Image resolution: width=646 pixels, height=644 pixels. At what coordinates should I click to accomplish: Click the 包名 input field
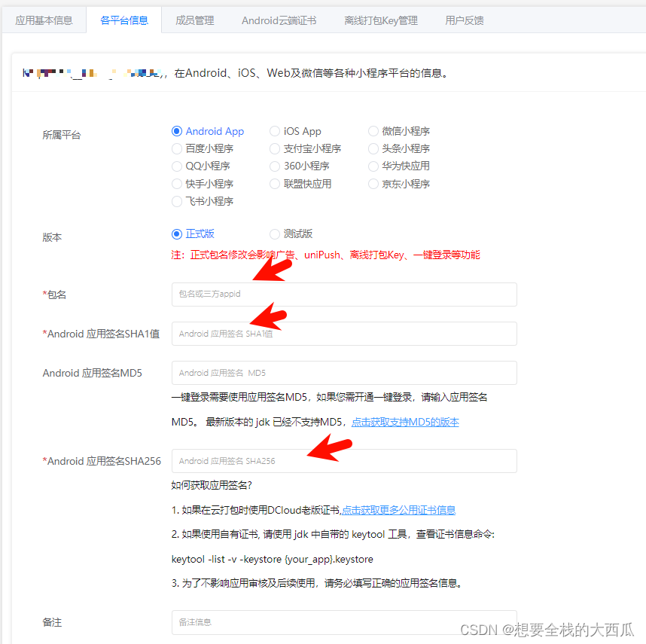click(x=343, y=295)
